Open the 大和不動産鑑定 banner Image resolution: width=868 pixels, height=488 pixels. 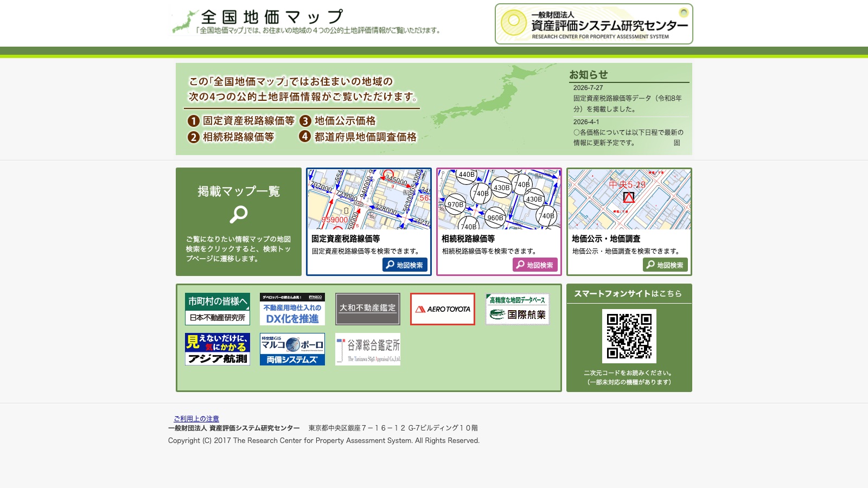tap(368, 309)
